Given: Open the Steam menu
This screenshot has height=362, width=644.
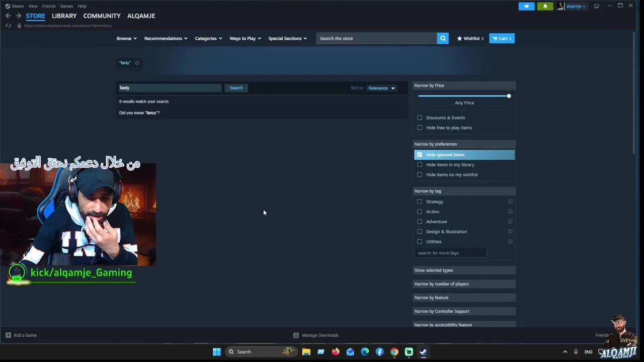Looking at the screenshot, I should click(18, 6).
